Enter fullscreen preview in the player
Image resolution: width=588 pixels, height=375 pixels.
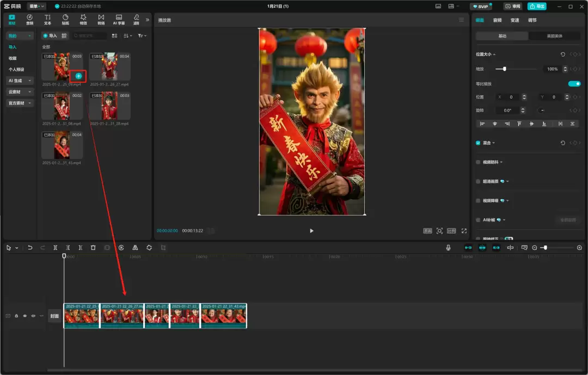tap(464, 231)
